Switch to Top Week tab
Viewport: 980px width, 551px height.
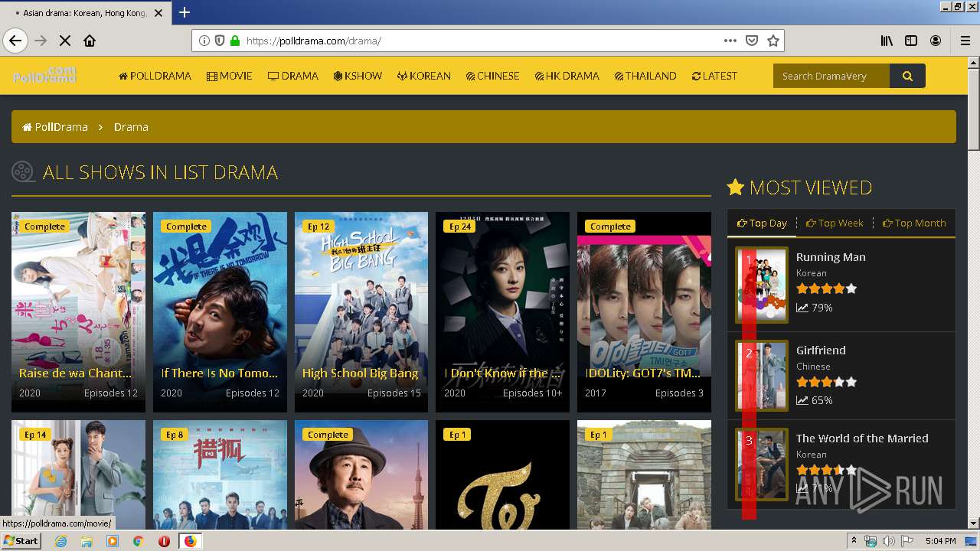click(x=835, y=223)
